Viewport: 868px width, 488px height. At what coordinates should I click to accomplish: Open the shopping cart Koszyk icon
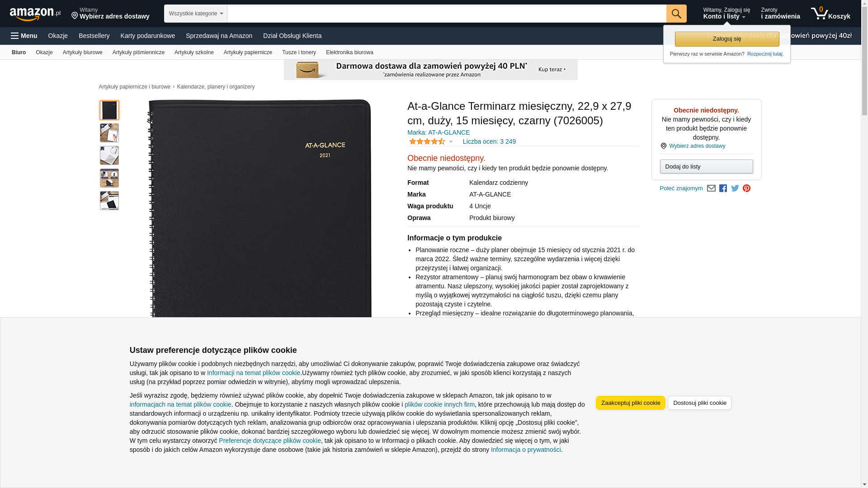pos(830,14)
